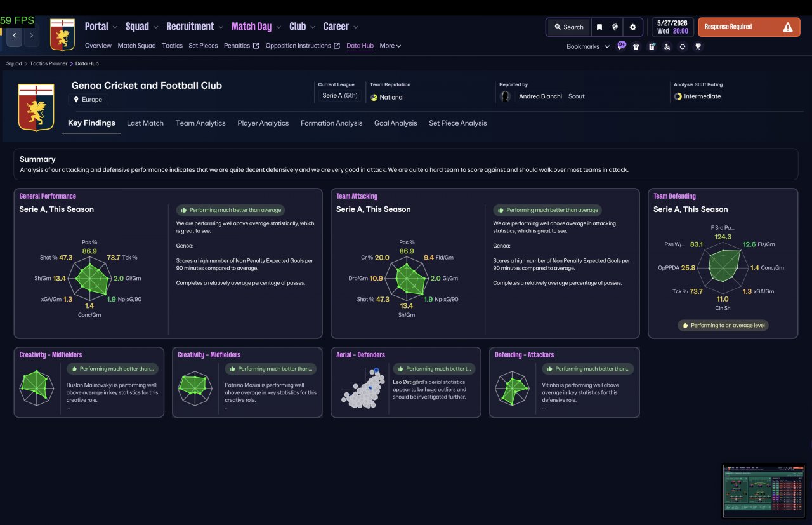Click the location pin on Europe badge
The image size is (812, 525).
click(77, 100)
